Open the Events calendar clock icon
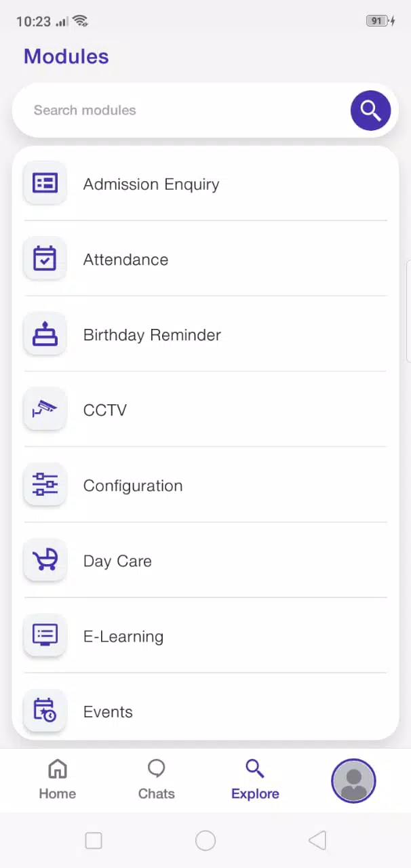The height and width of the screenshot is (868, 411). point(45,710)
